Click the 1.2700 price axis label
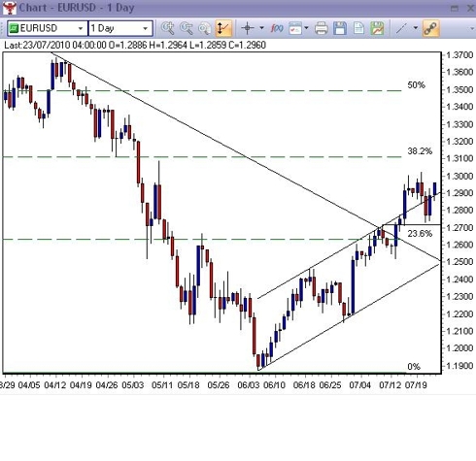This screenshot has width=476, height=461. (x=459, y=228)
